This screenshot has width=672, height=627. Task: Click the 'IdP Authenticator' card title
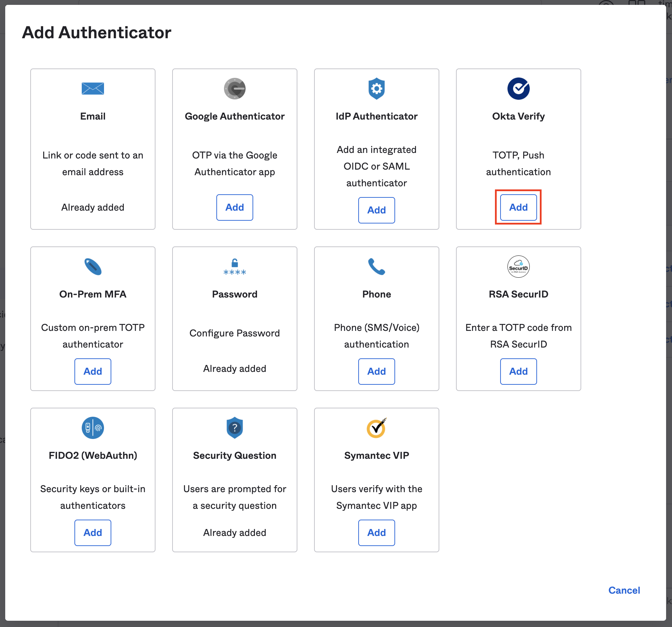click(377, 116)
